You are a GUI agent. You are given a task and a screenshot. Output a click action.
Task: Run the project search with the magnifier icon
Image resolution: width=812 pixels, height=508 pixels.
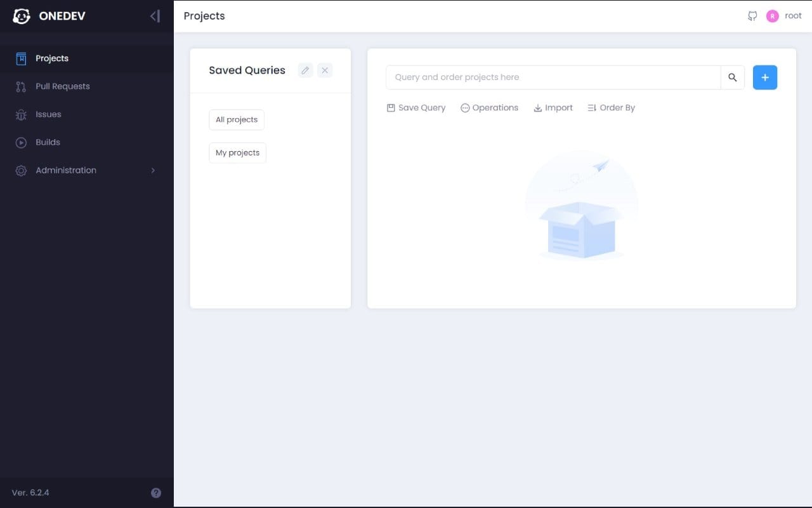pyautogui.click(x=733, y=77)
